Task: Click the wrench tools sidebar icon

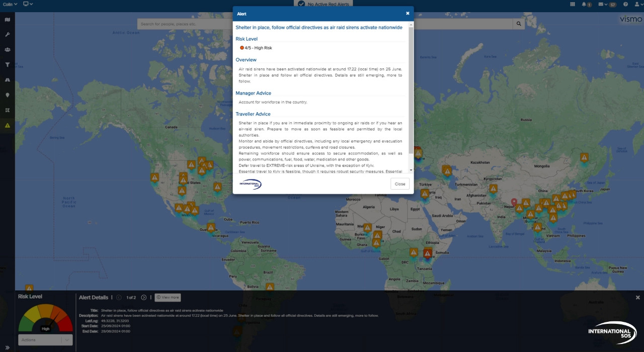Action: pos(7,35)
